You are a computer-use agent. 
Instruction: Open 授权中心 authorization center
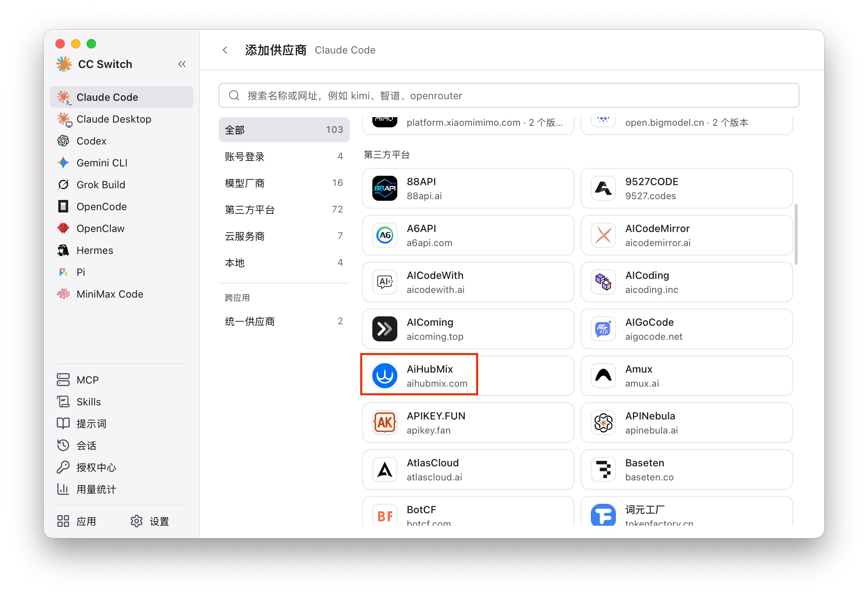(122, 468)
